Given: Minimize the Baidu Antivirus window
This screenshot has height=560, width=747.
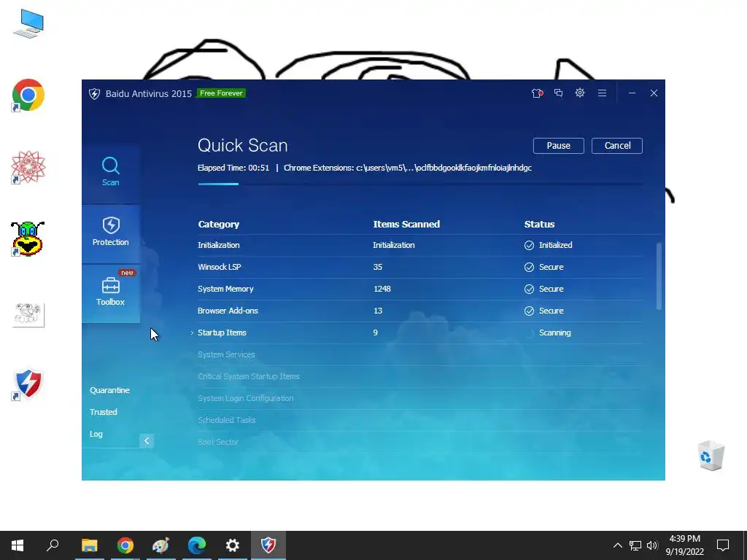Looking at the screenshot, I should point(632,93).
